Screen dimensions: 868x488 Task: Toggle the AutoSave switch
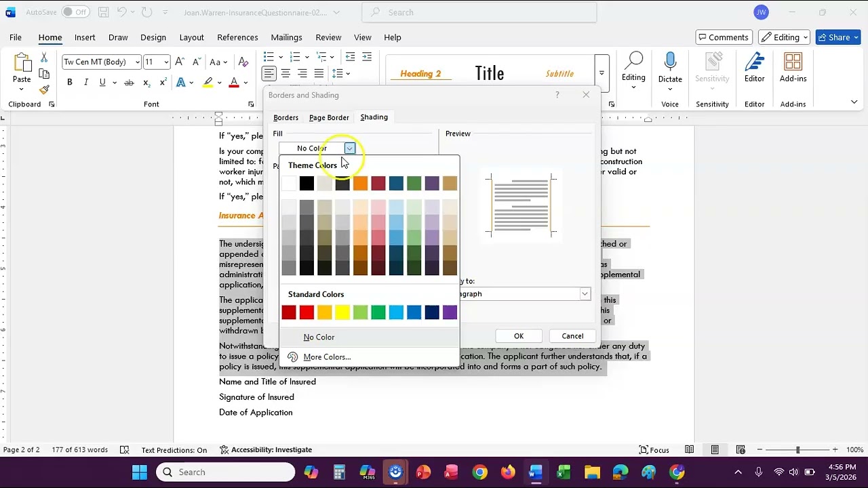point(75,12)
